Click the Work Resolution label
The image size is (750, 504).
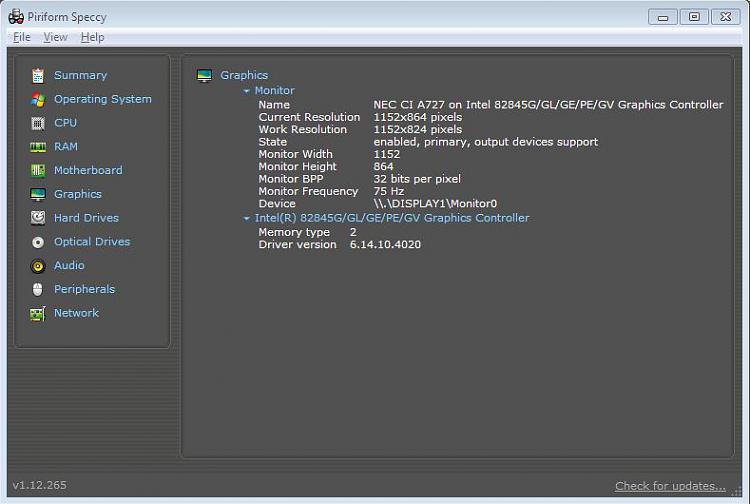[x=302, y=130]
